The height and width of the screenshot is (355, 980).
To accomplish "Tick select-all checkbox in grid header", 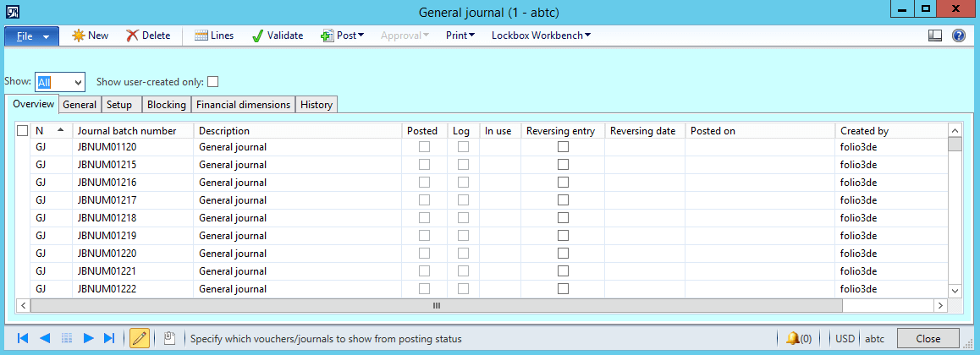I will coord(23,130).
